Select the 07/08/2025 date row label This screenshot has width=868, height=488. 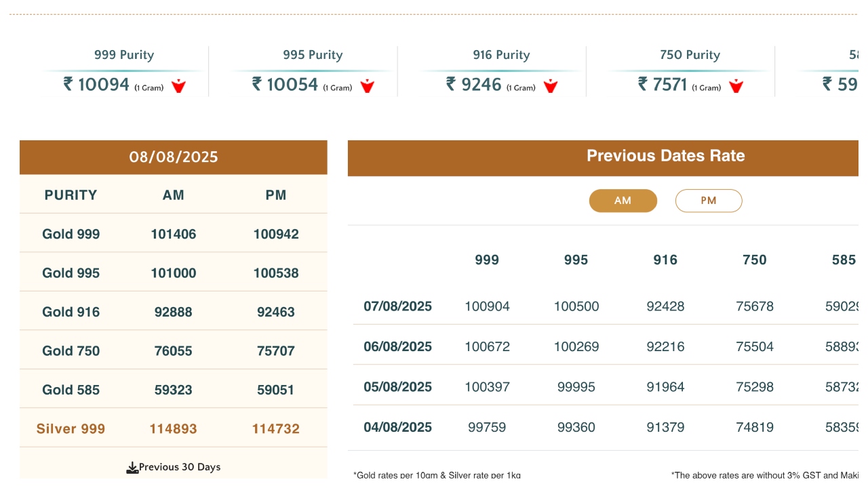pos(397,306)
